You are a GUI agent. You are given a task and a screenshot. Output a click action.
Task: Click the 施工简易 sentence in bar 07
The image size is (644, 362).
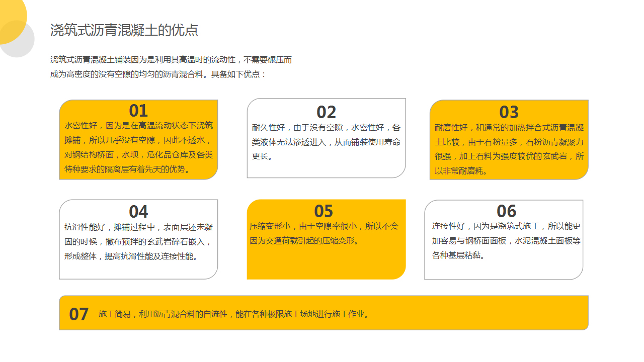pyautogui.click(x=235, y=314)
